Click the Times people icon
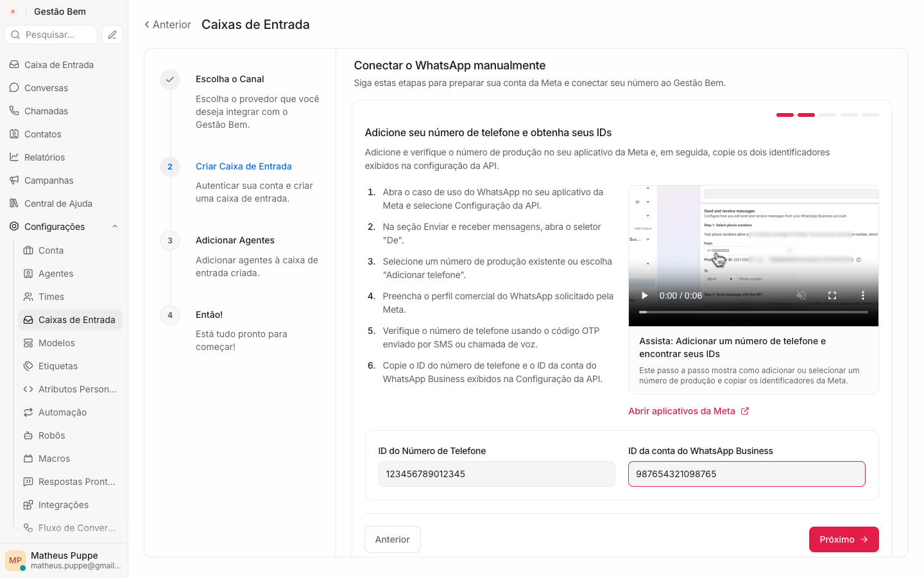This screenshot has height=578, width=924. pos(28,297)
